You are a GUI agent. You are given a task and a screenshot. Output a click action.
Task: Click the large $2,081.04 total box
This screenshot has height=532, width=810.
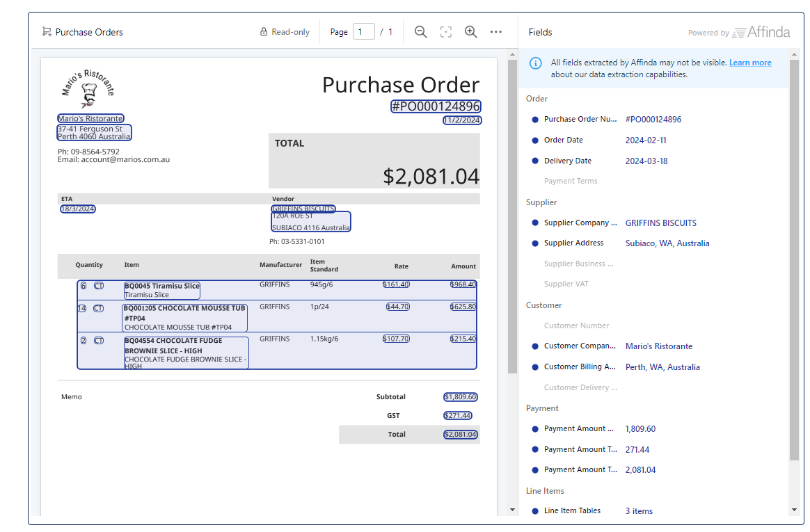click(374, 161)
